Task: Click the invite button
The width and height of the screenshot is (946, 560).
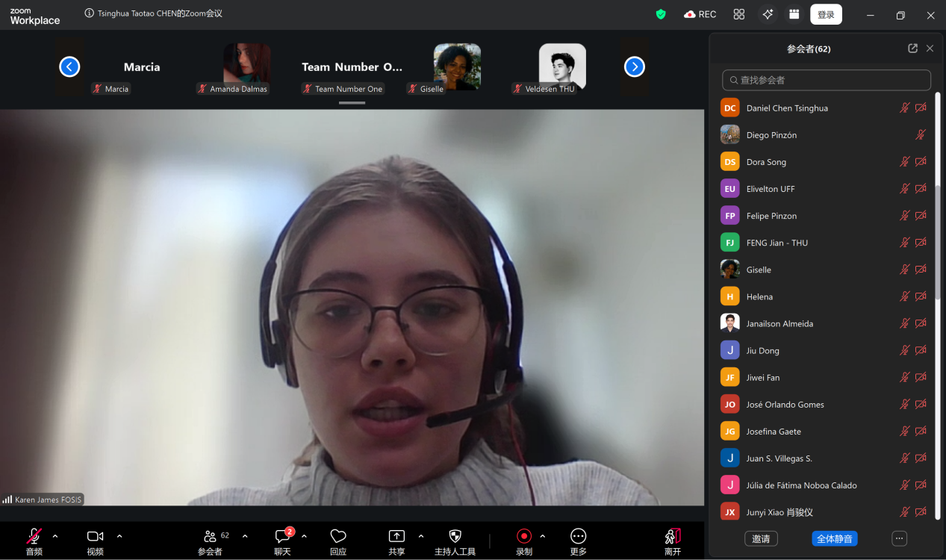Action: click(x=761, y=538)
